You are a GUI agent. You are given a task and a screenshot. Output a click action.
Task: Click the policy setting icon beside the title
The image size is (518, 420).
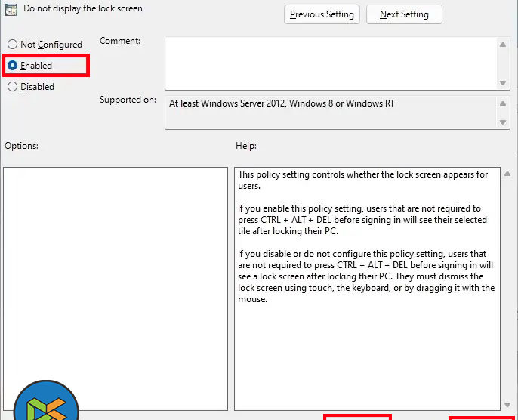click(11, 10)
